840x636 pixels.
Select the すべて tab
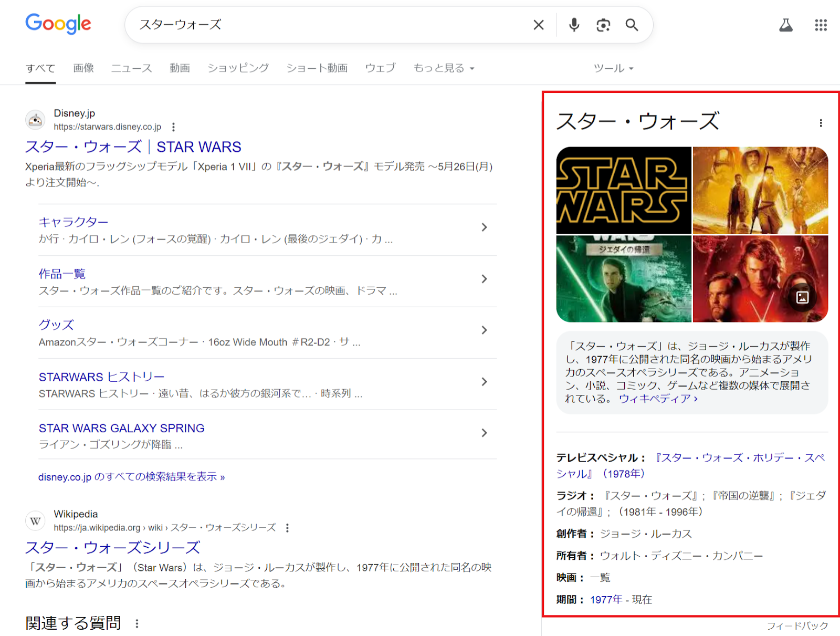(40, 68)
